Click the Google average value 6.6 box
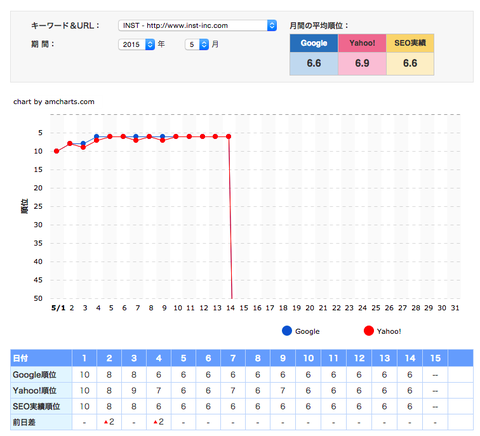This screenshot has width=480, height=436. tap(314, 63)
